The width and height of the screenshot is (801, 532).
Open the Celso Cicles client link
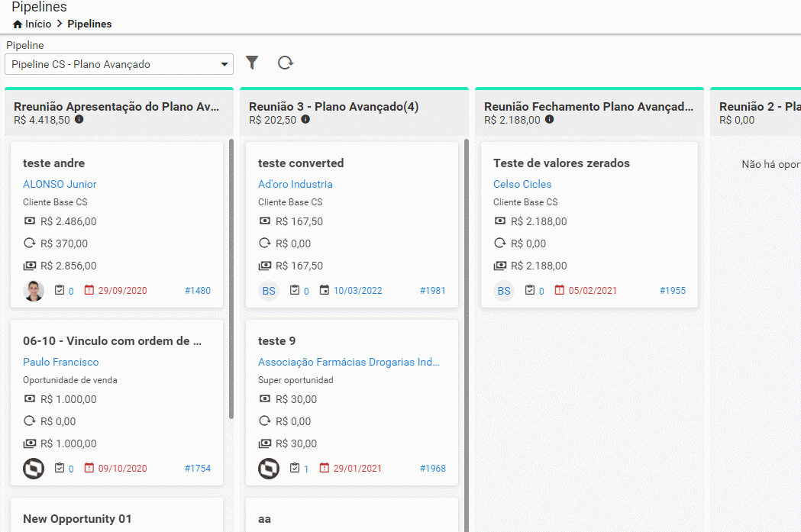click(x=522, y=184)
